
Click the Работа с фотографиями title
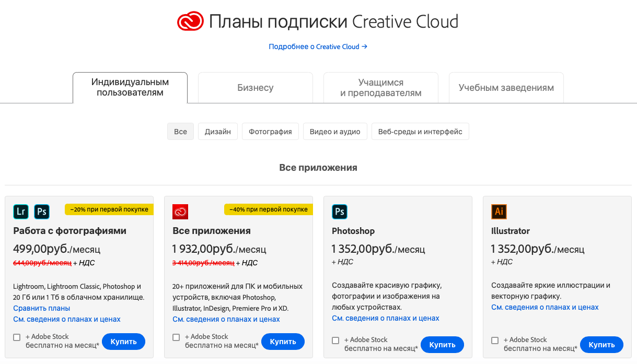(x=70, y=231)
